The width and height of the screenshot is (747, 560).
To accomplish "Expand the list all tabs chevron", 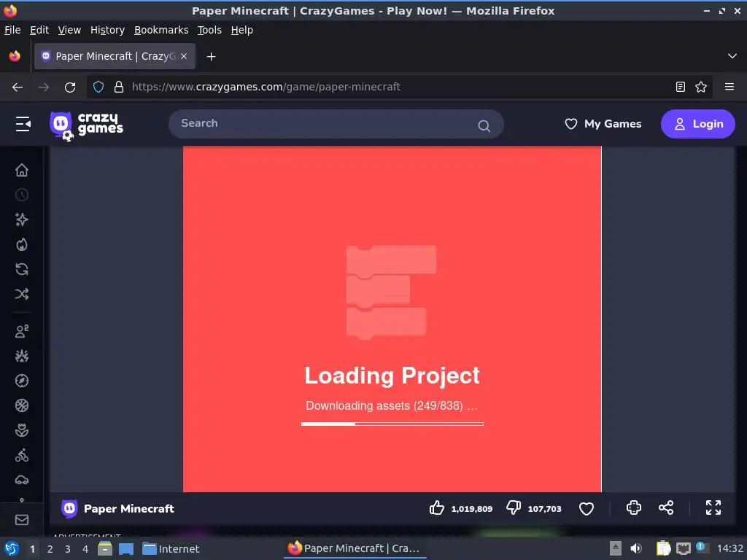I will (732, 56).
